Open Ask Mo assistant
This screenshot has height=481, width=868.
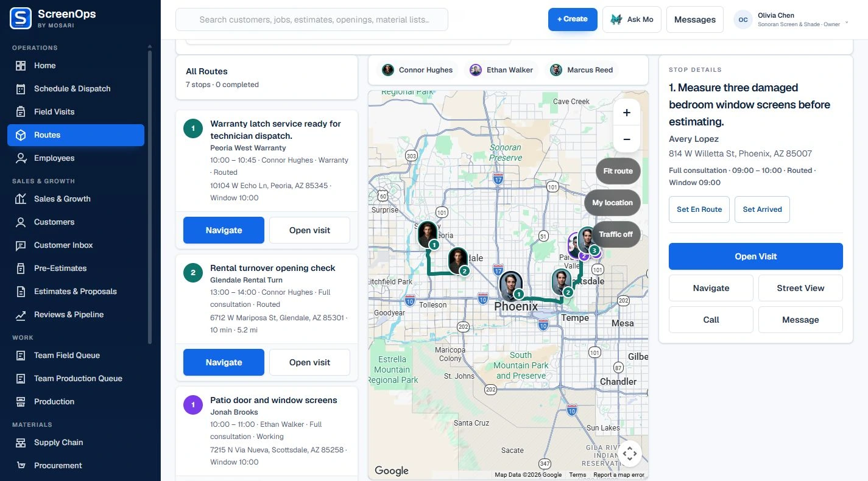pos(632,19)
